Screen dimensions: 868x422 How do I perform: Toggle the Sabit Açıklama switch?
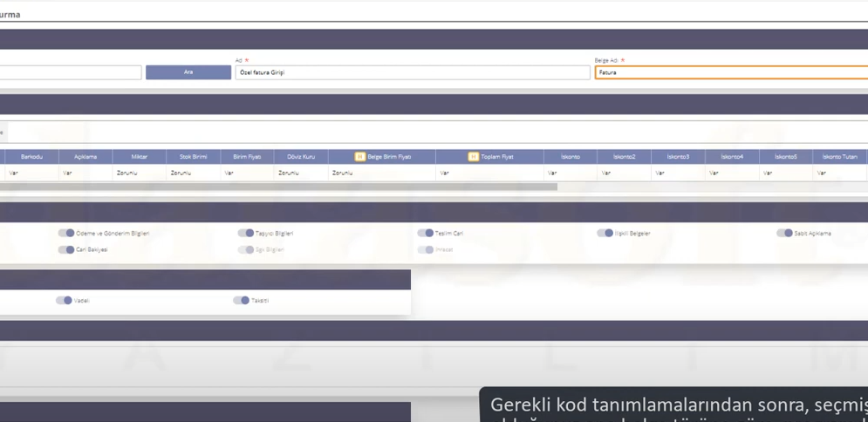click(784, 233)
